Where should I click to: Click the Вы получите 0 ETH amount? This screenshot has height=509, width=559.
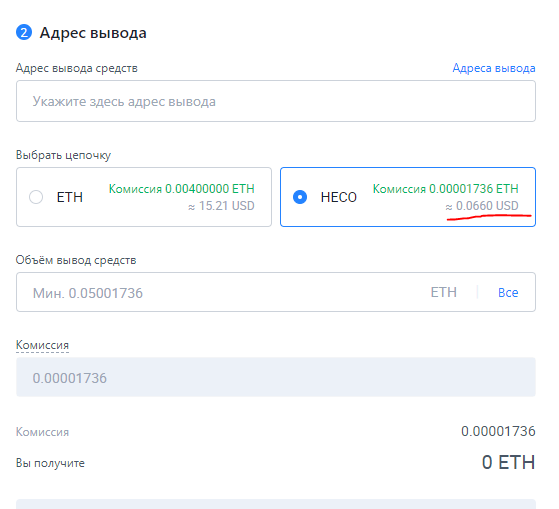point(508,462)
